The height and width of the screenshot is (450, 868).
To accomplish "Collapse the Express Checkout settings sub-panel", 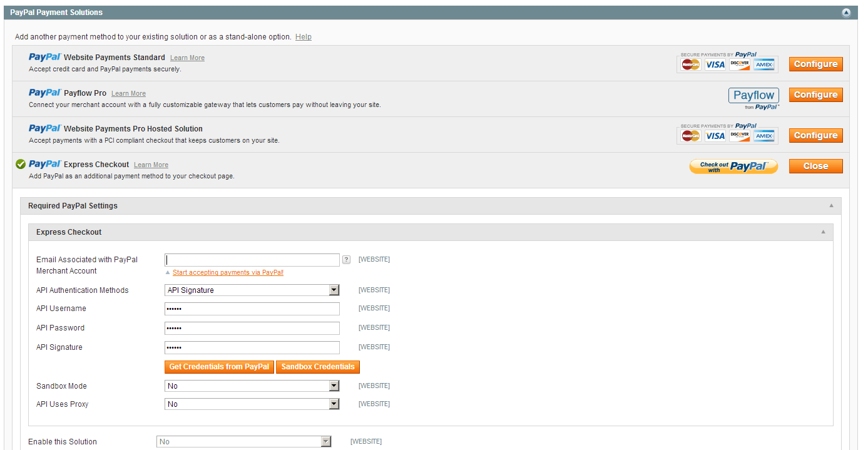I will point(823,232).
